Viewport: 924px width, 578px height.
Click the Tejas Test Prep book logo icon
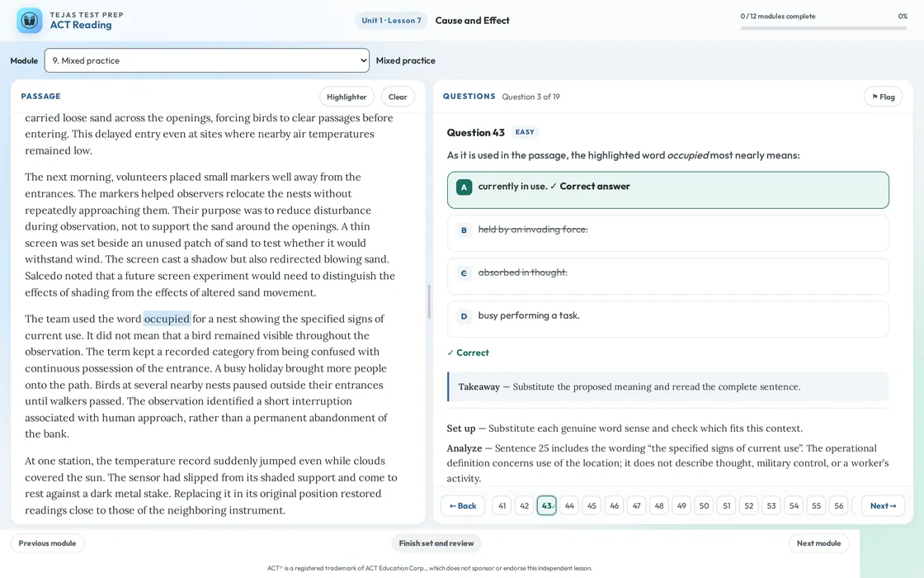pos(30,21)
